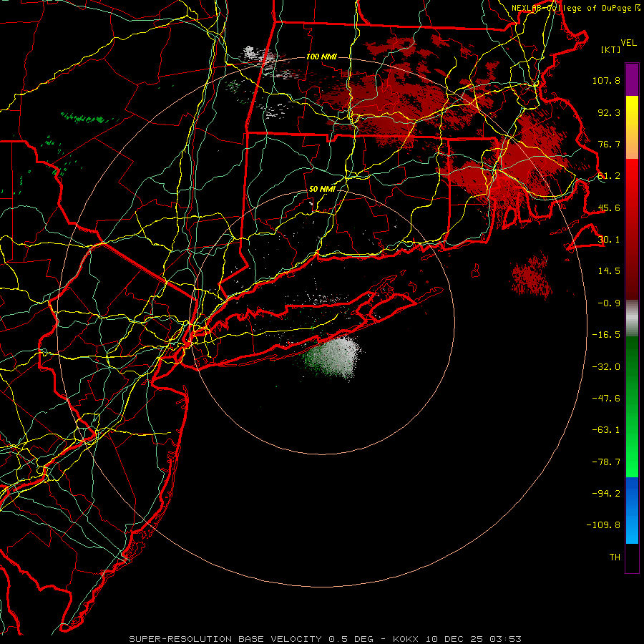Viewport: 644px width, 644px height.
Task: Click the -63.1 velocity legend value
Action: (x=606, y=430)
